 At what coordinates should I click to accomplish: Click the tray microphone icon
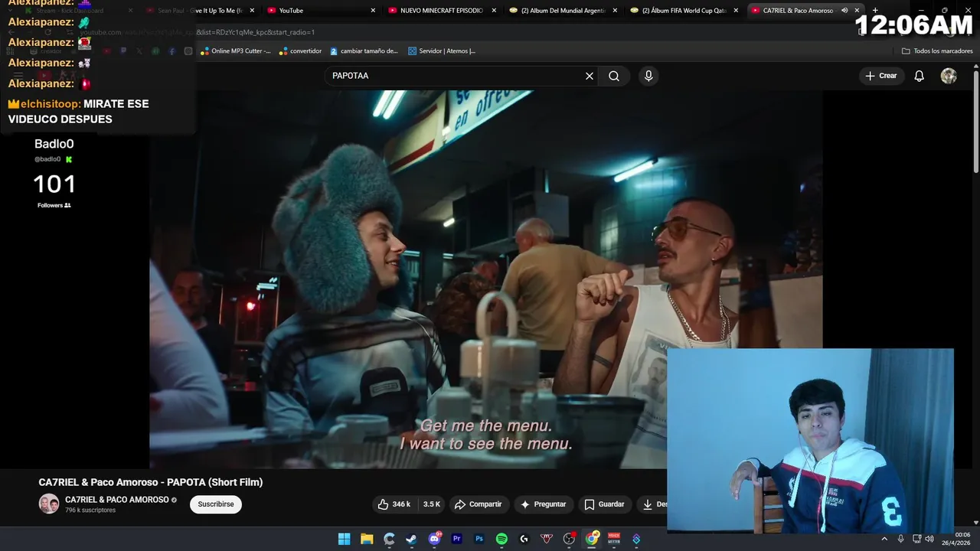pyautogui.click(x=900, y=539)
